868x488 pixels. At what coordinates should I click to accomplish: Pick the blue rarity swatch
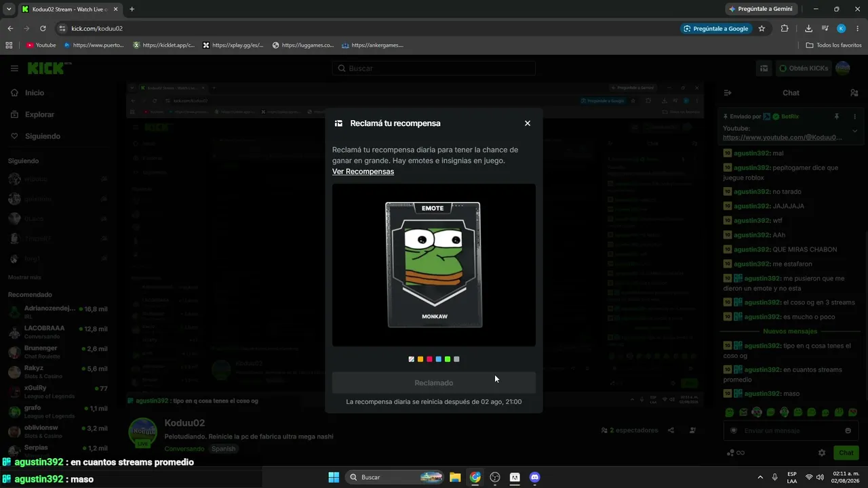pos(439,359)
